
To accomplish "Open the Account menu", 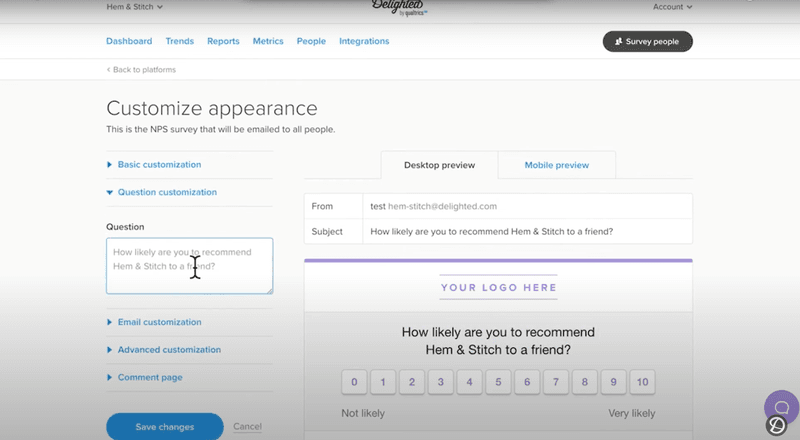I will [672, 7].
